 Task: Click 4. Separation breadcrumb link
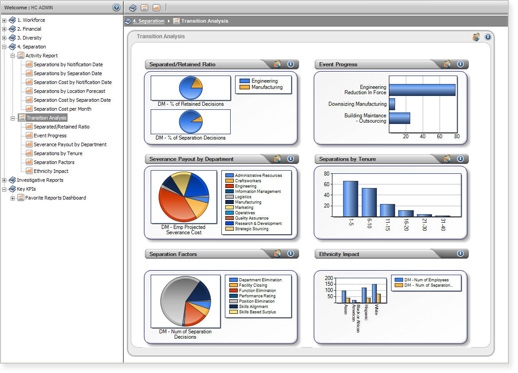pyautogui.click(x=149, y=21)
